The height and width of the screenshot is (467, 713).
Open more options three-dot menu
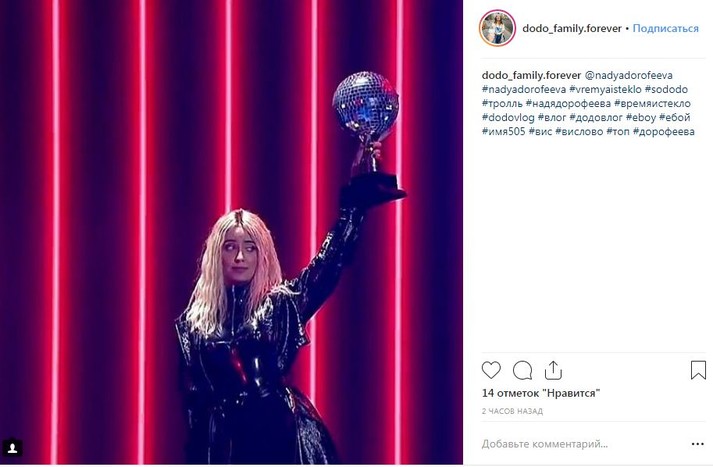pos(697,444)
